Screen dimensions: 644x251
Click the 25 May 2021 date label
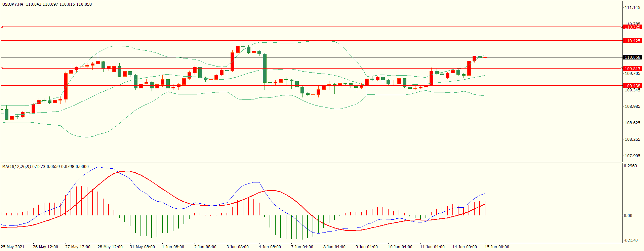pyautogui.click(x=13, y=247)
